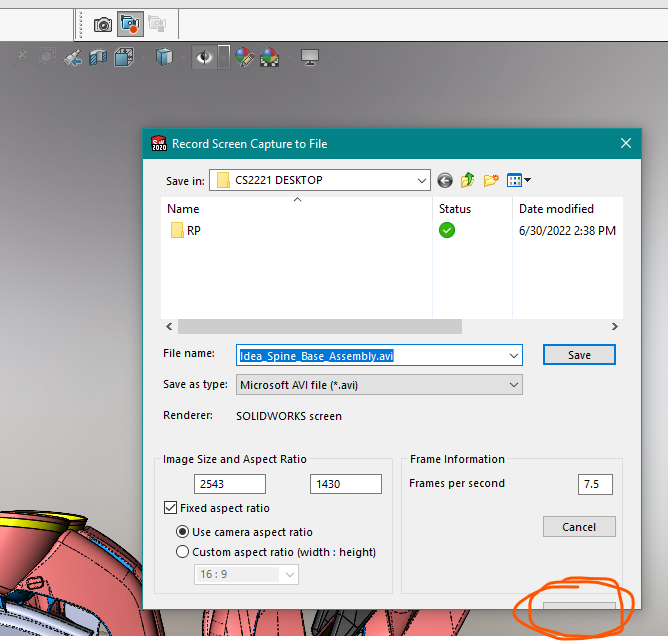Open the Section View tool

98,58
